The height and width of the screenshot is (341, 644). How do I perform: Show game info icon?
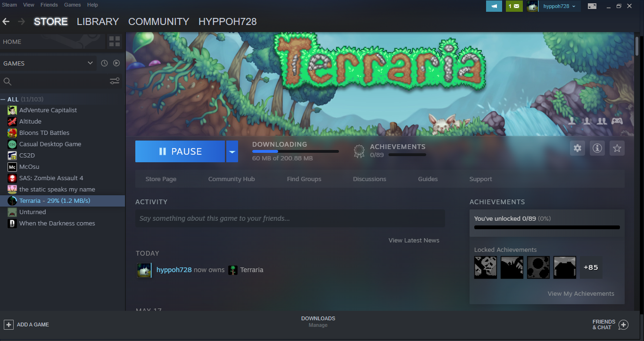(x=597, y=148)
